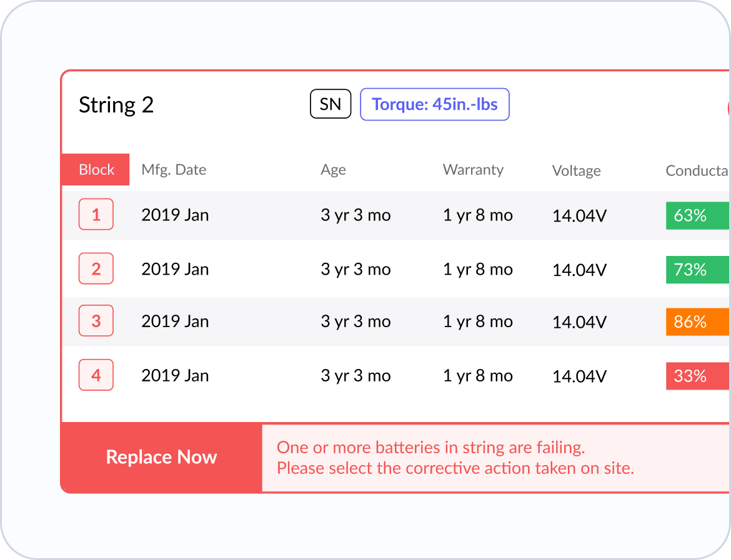
Task: Click the failing batteries warning message
Action: 455,458
